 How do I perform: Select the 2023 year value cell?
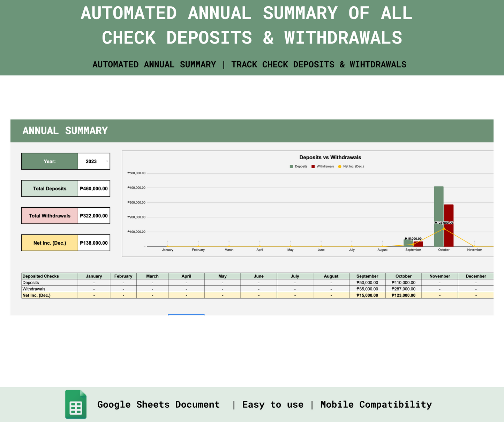[x=91, y=161]
